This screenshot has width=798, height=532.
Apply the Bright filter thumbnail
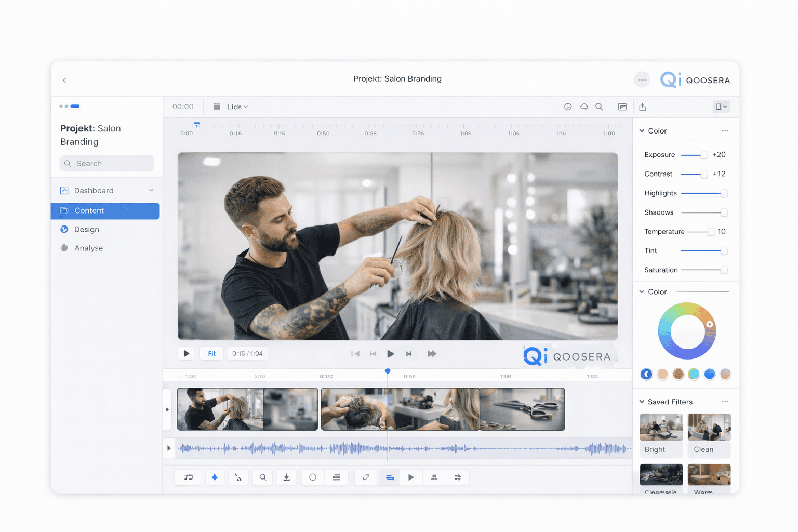661,427
